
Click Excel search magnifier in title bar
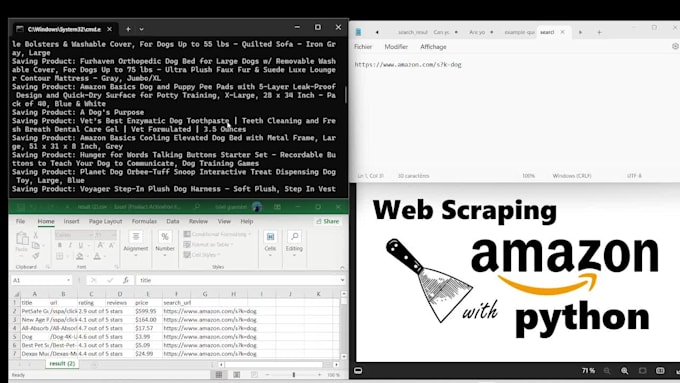[197, 207]
